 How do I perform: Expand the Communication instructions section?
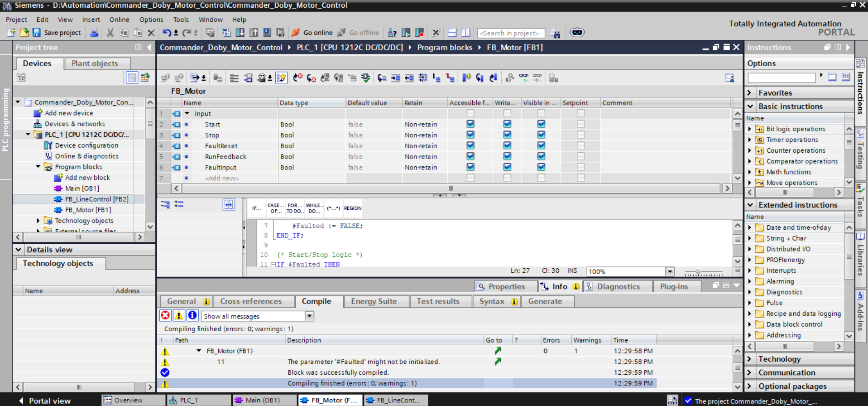coord(750,372)
